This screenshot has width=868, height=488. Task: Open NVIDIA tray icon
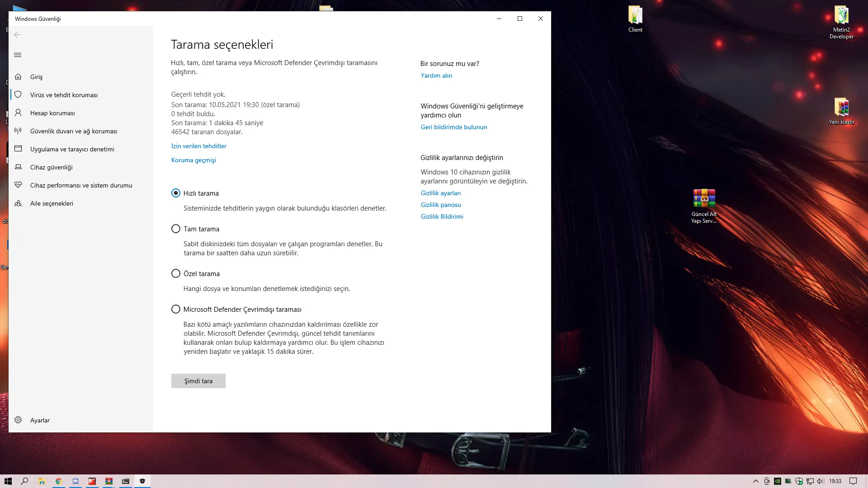click(x=778, y=481)
